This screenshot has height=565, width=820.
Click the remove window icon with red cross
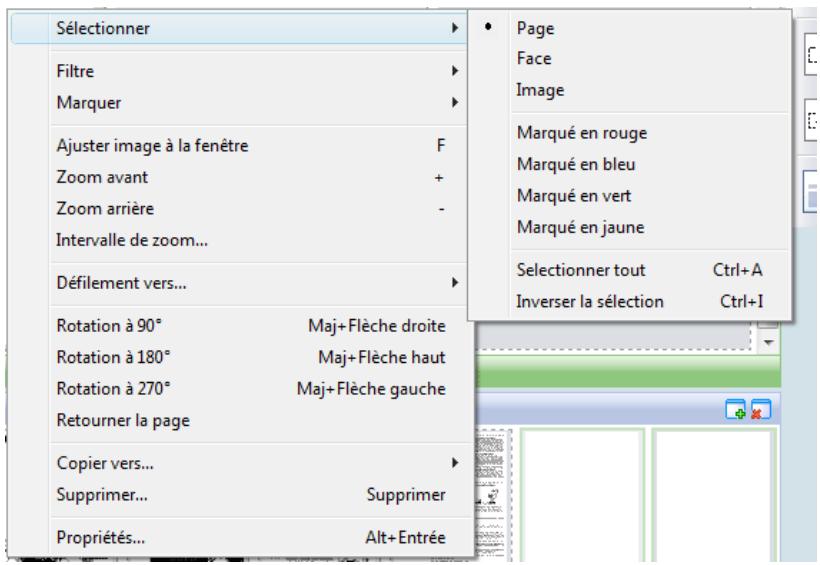point(761,409)
